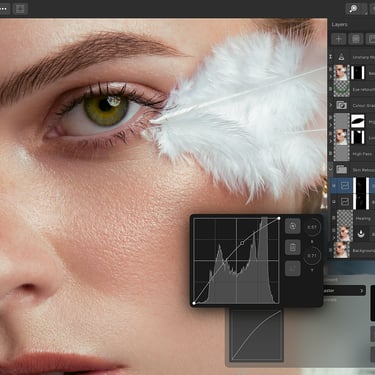Toggle visibility of the Healing layer
The width and height of the screenshot is (375, 375).
pos(334,218)
